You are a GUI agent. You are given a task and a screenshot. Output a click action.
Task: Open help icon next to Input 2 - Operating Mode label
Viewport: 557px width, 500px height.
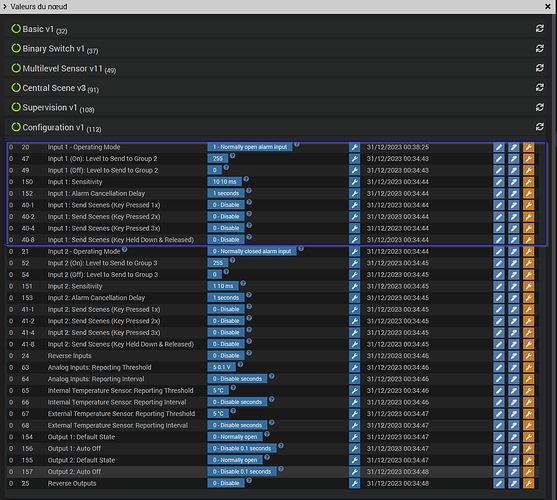124,249
